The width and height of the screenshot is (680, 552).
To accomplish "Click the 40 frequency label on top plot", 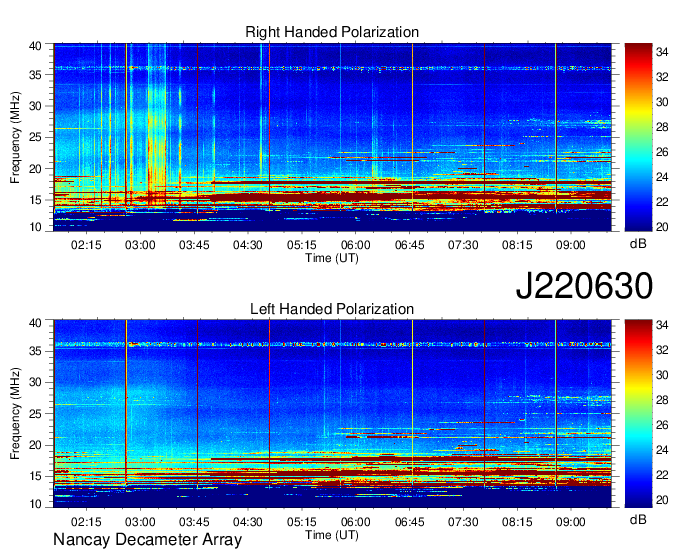I will tap(35, 46).
